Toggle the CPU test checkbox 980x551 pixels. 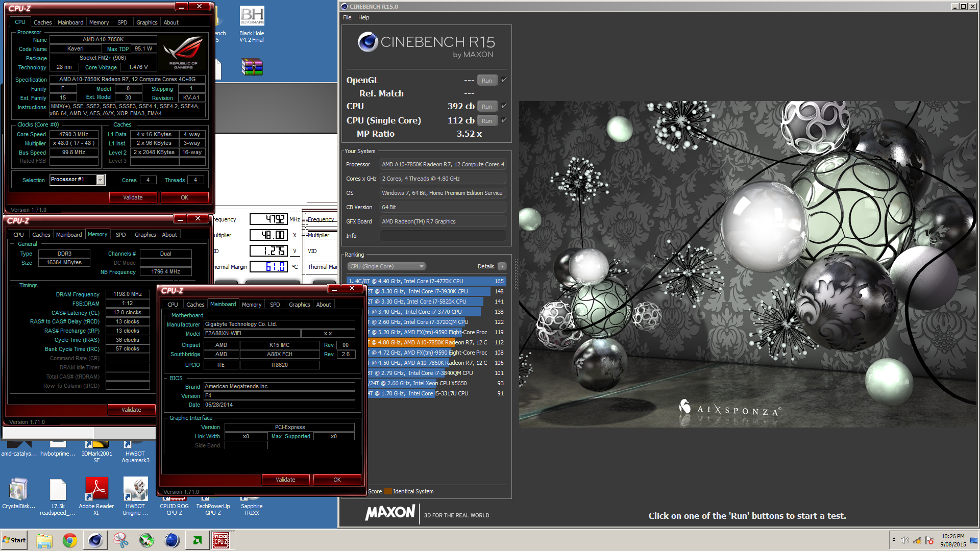504,106
